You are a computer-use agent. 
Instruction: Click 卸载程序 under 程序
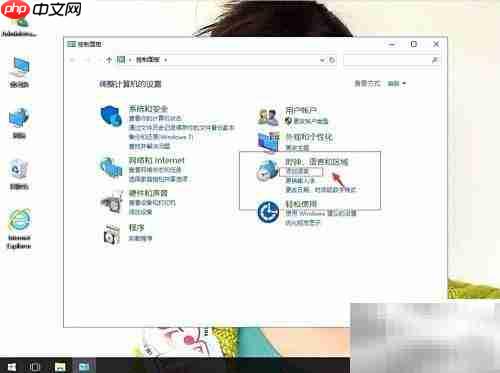click(141, 238)
